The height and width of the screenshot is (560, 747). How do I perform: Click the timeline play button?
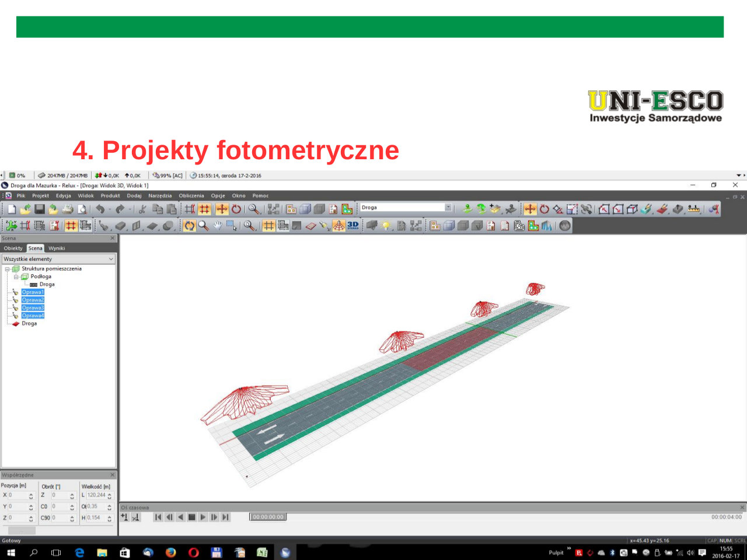coord(203,517)
